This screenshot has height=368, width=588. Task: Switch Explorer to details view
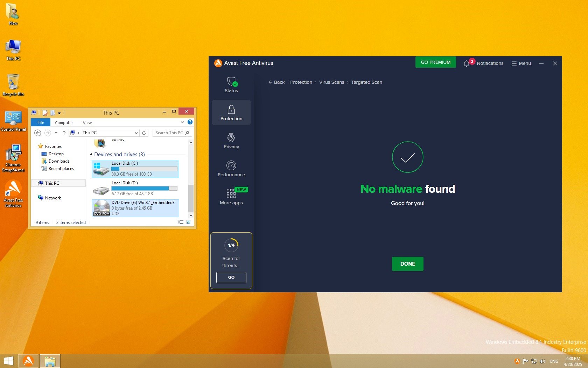(181, 222)
